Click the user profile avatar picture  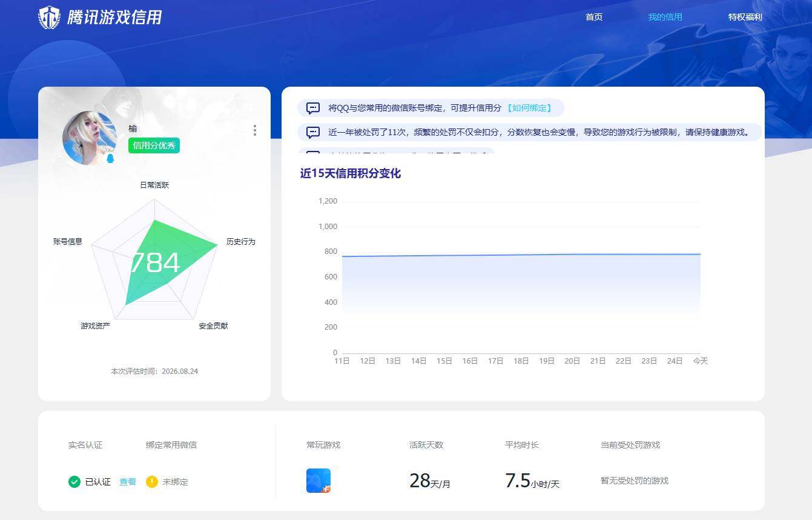click(90, 138)
